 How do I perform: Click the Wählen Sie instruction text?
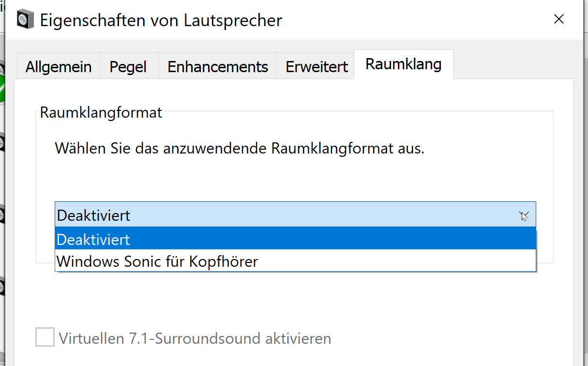coord(240,148)
